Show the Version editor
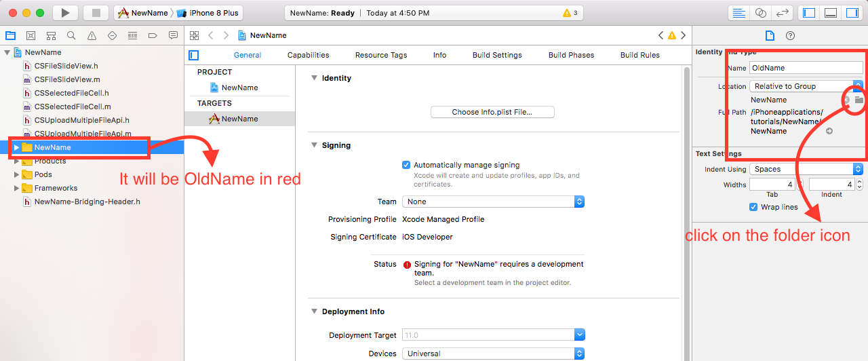This screenshot has height=361, width=868. (782, 13)
